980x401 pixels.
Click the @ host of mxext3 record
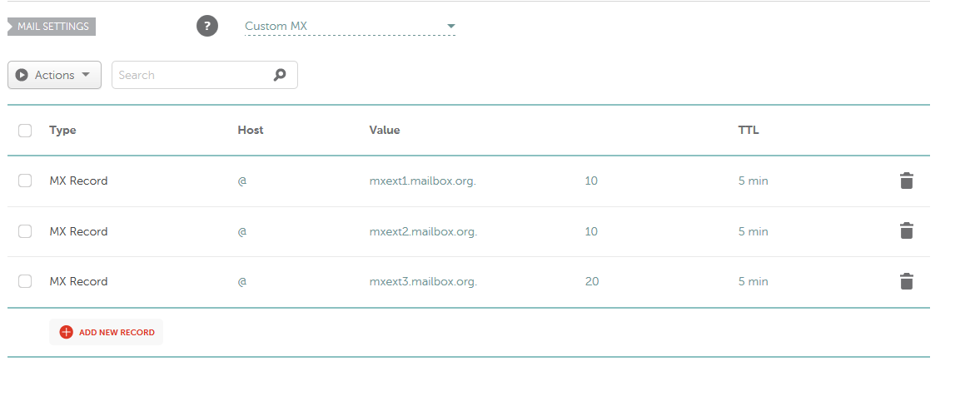242,281
